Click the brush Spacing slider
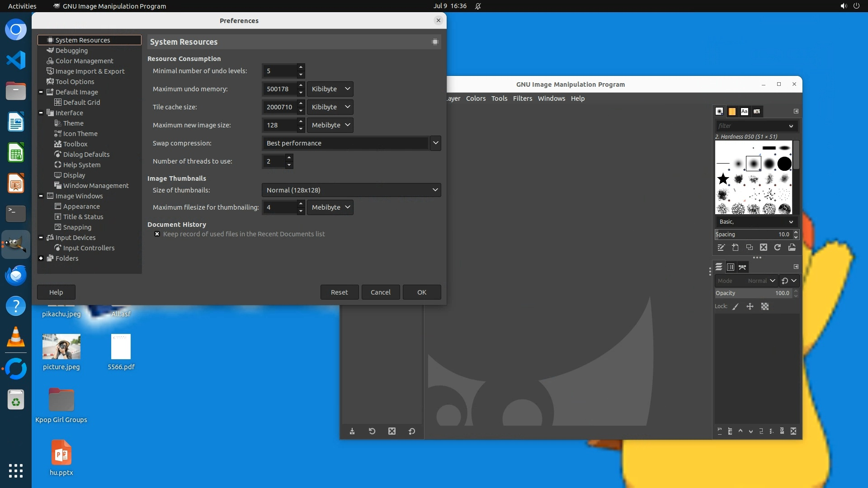The height and width of the screenshot is (488, 868). [753, 235]
